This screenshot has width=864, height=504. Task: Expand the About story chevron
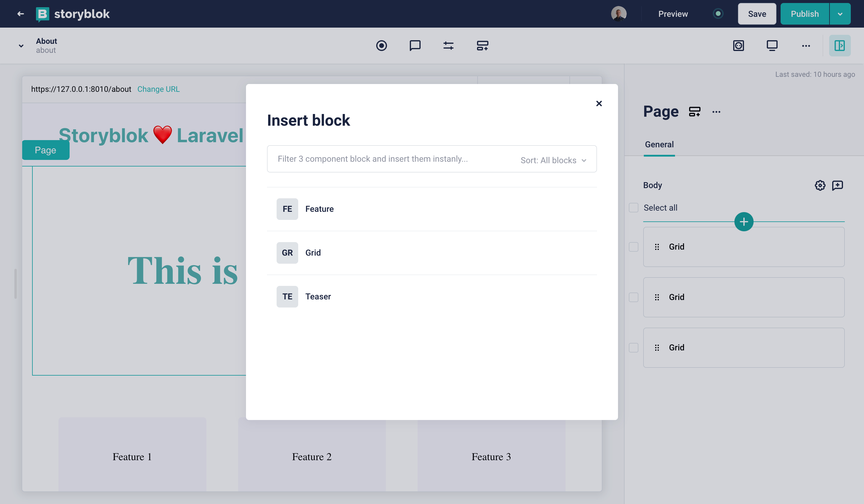pos(21,46)
